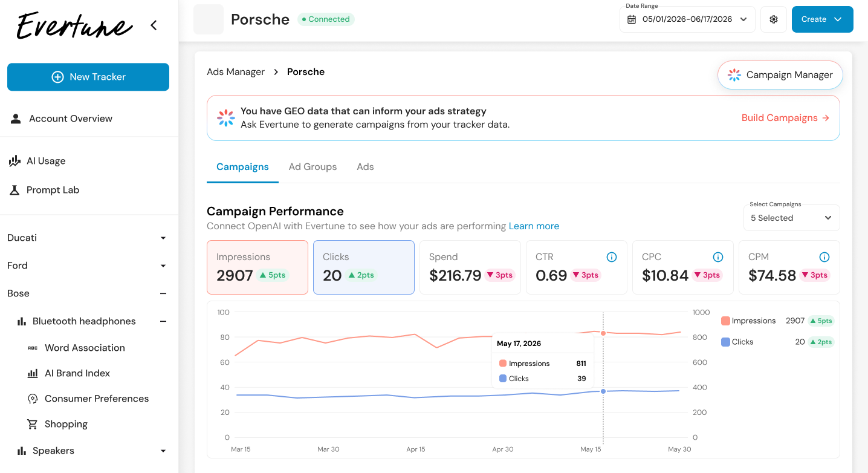Image resolution: width=868 pixels, height=473 pixels.
Task: Toggle the Spend metric card
Action: (x=470, y=267)
